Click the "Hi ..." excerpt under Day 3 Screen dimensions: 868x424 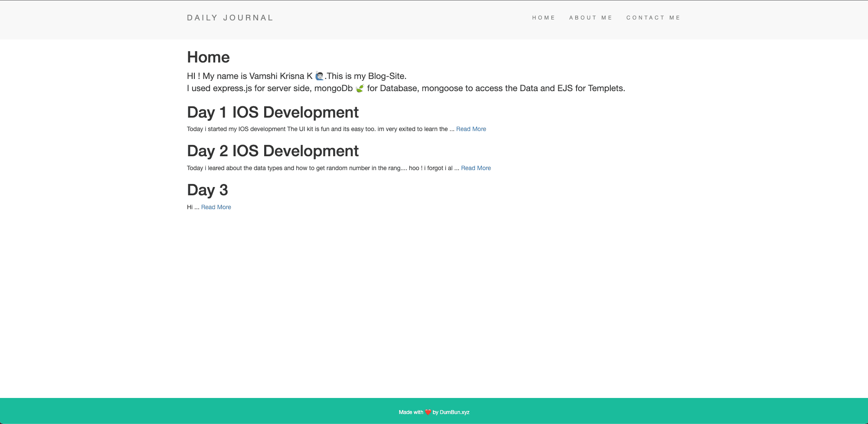coord(193,207)
